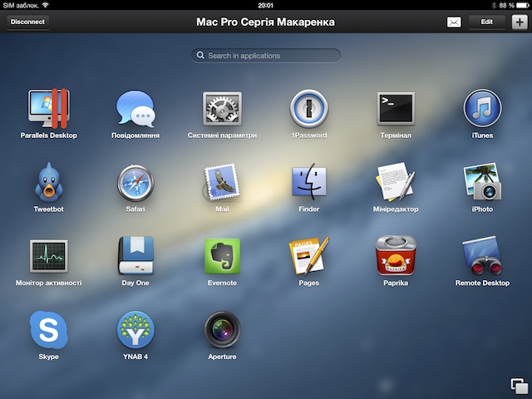Open the Aperture lens icon

point(222,330)
